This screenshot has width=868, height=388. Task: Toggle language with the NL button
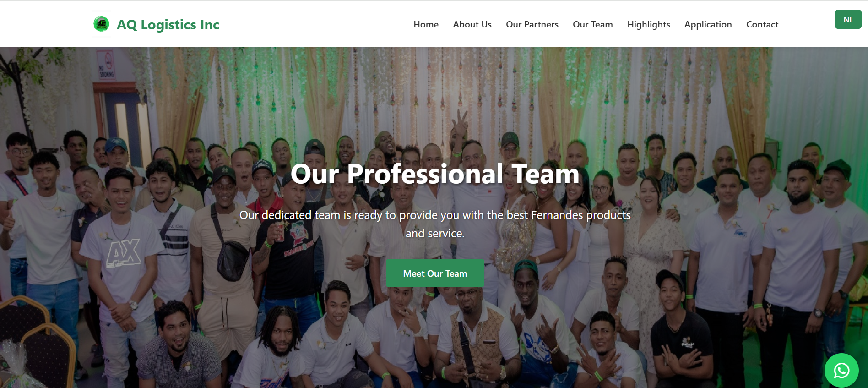pos(848,19)
